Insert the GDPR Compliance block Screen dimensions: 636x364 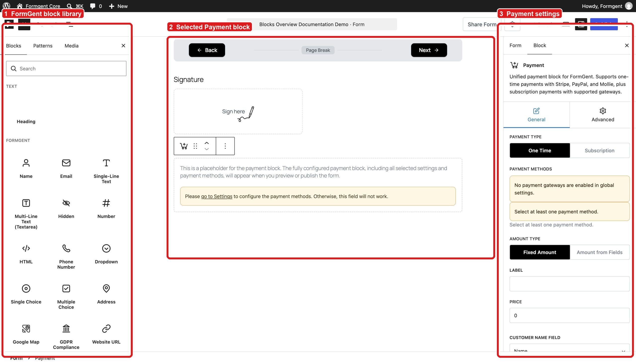(x=66, y=336)
